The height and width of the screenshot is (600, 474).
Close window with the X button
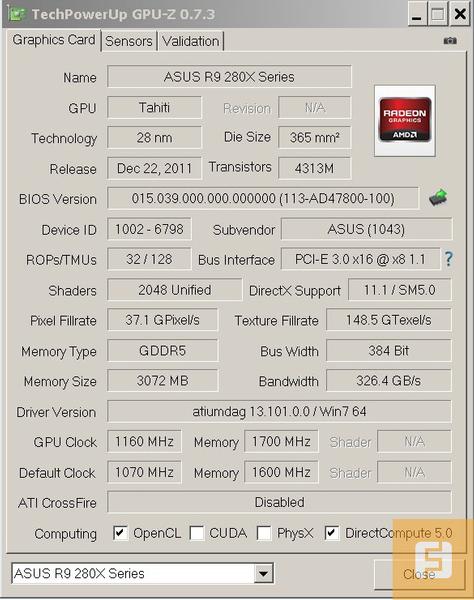[459, 15]
